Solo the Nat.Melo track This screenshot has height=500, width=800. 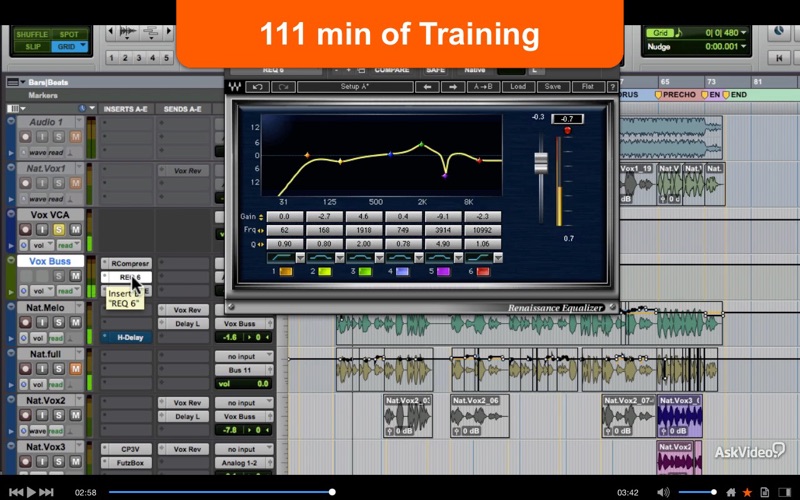tap(59, 322)
